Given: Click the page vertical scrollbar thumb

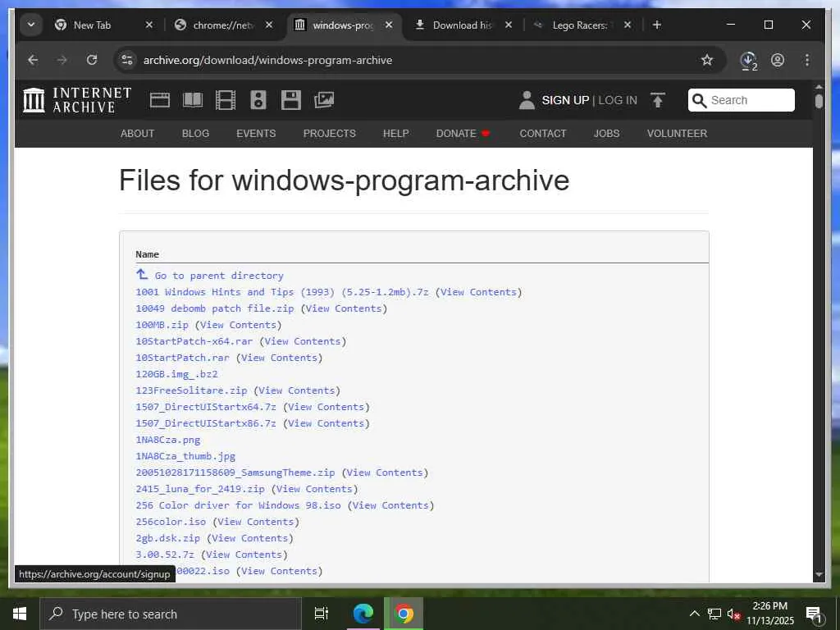Looking at the screenshot, I should (x=819, y=101).
